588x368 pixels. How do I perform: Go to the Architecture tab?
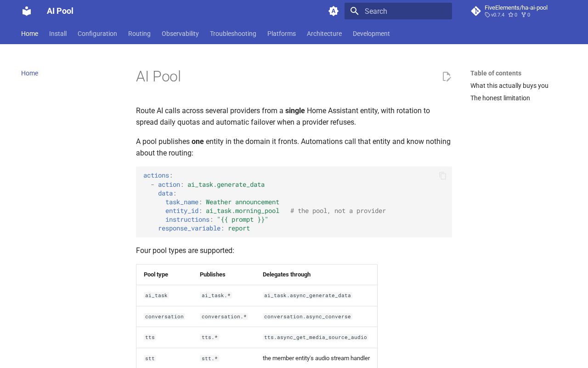tap(324, 34)
